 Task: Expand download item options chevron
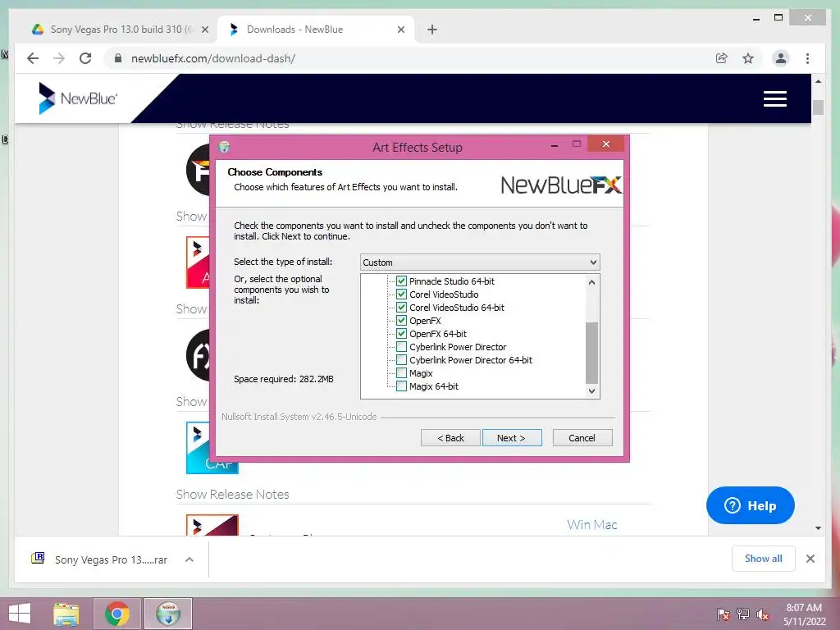click(189, 559)
